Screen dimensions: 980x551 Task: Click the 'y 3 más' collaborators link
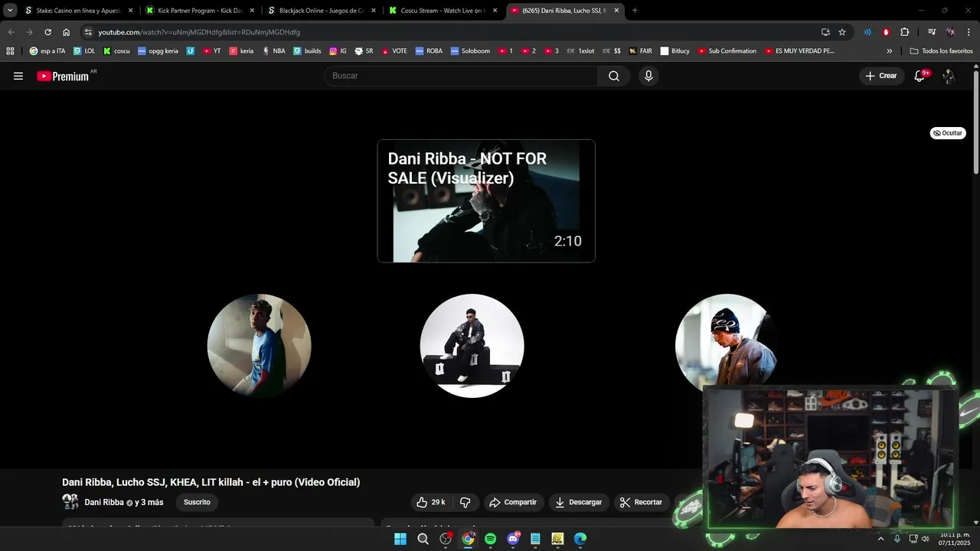click(149, 503)
